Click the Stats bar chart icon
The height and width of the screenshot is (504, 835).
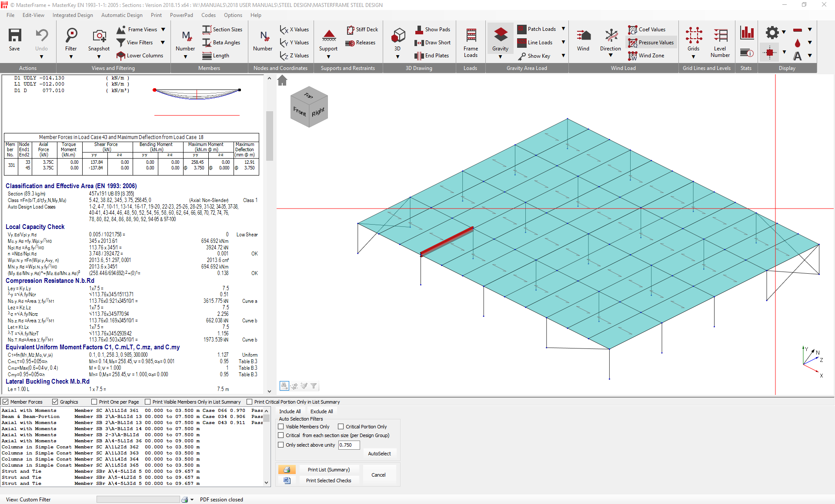pos(747,33)
